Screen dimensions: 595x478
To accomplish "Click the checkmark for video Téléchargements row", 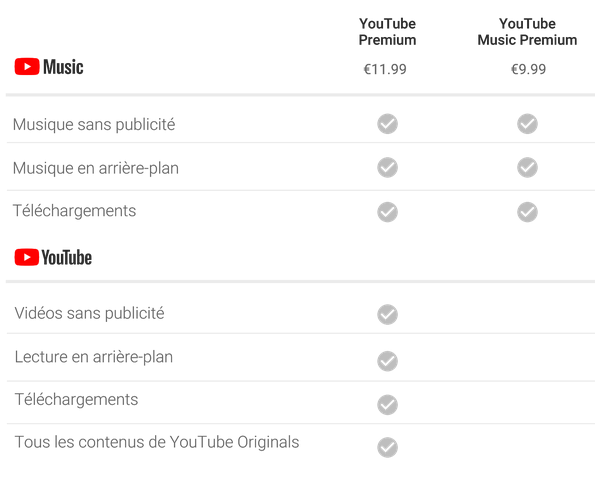I will [387, 404].
